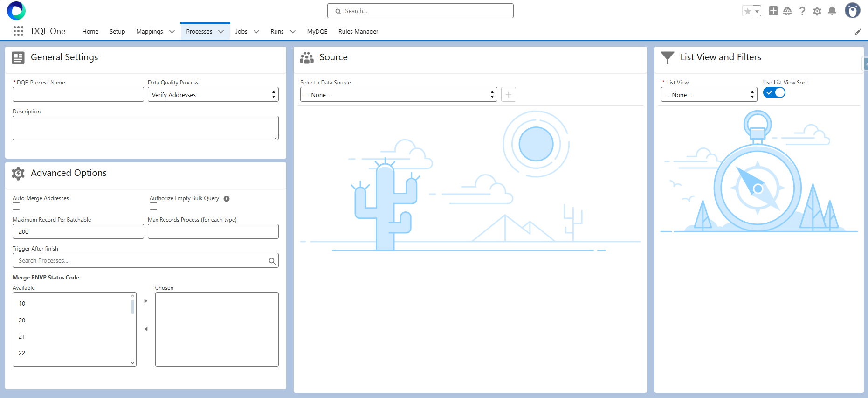Select status code 20 in Available list
The height and width of the screenshot is (398, 868).
click(x=72, y=321)
